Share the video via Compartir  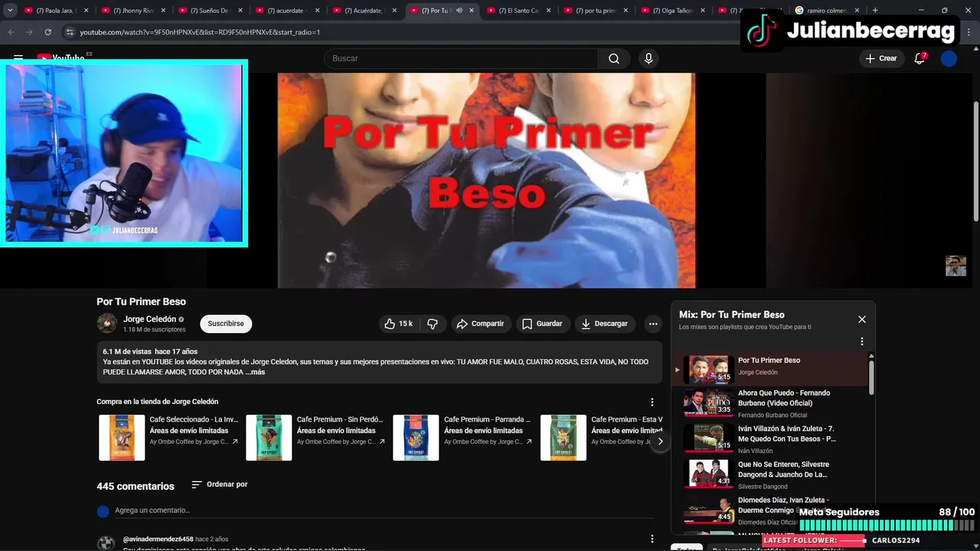pyautogui.click(x=480, y=324)
